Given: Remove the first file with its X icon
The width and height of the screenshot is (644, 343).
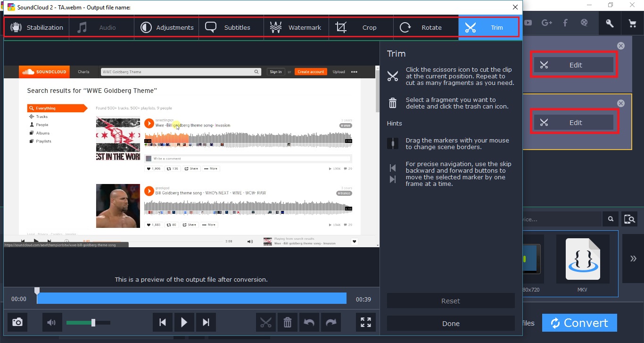Looking at the screenshot, I should pyautogui.click(x=621, y=46).
